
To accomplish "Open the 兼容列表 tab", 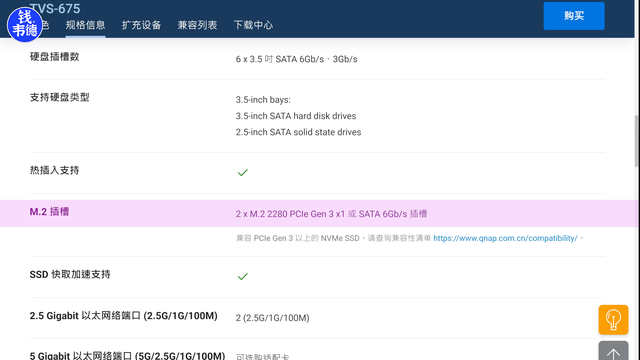I will coord(197,25).
